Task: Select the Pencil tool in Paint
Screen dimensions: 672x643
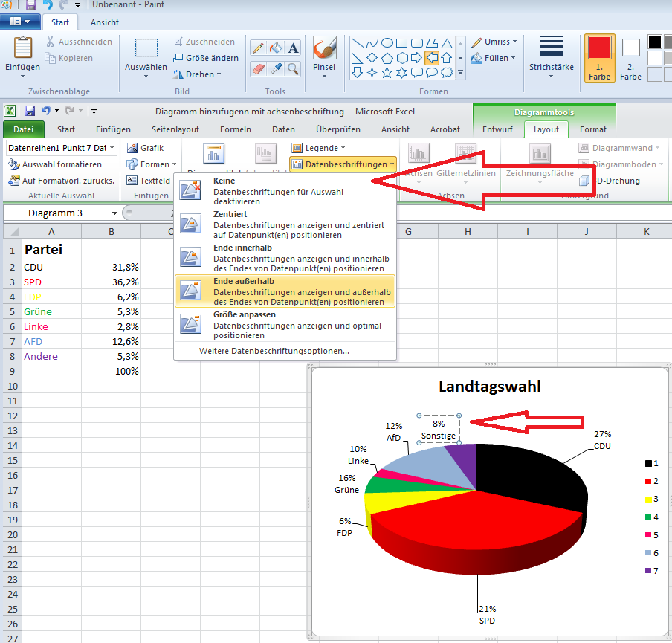Action: pos(259,48)
